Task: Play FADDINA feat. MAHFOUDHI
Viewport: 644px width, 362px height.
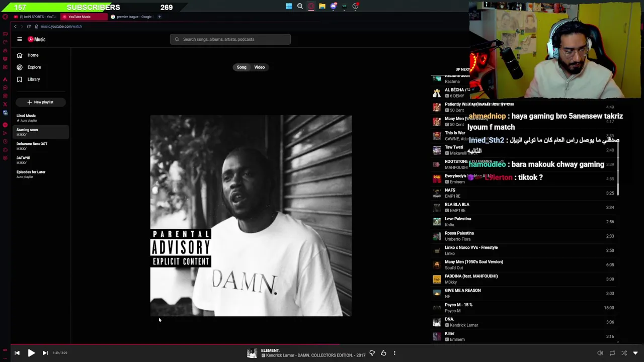Action: pyautogui.click(x=523, y=279)
